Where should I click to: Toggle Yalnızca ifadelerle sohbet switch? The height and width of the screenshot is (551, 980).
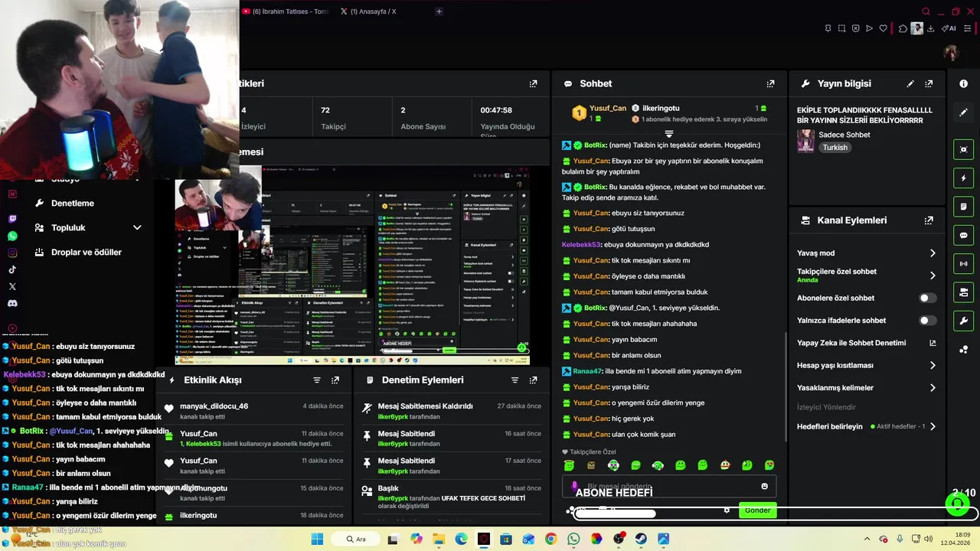tap(927, 321)
